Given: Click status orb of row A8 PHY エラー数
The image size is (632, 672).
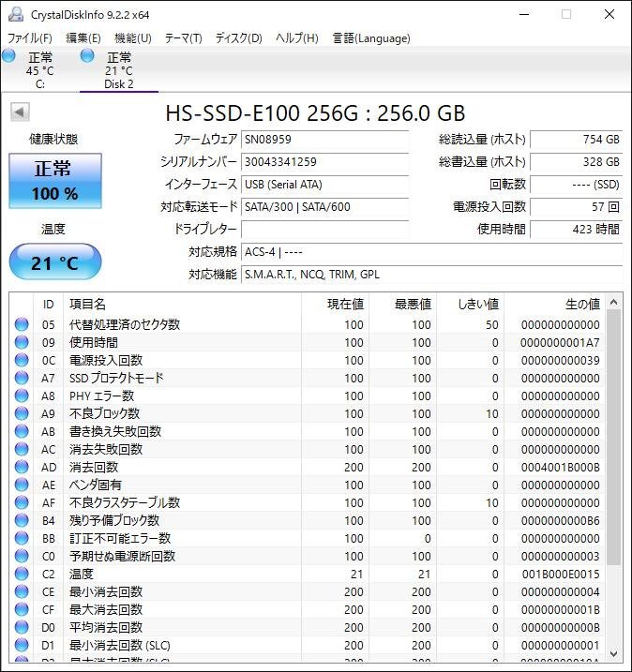Looking at the screenshot, I should pos(22,396).
